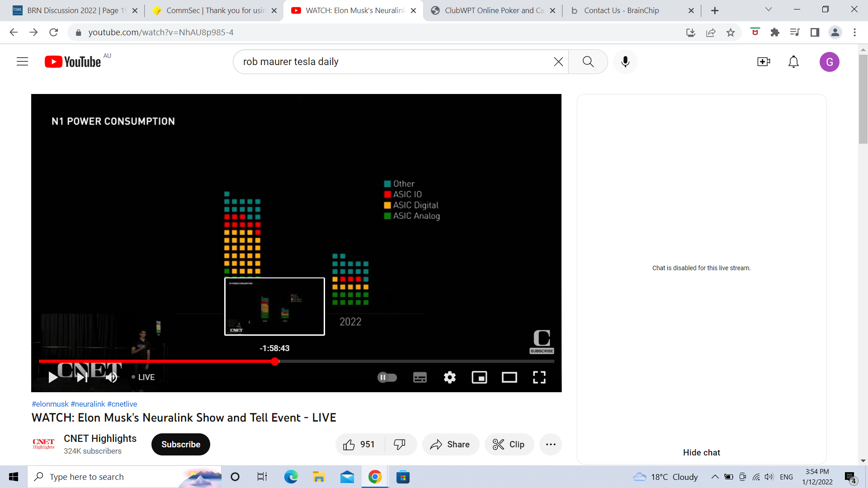The width and height of the screenshot is (868, 488).
Task: Open the Chrome extensions puzzle icon
Action: coord(775,32)
